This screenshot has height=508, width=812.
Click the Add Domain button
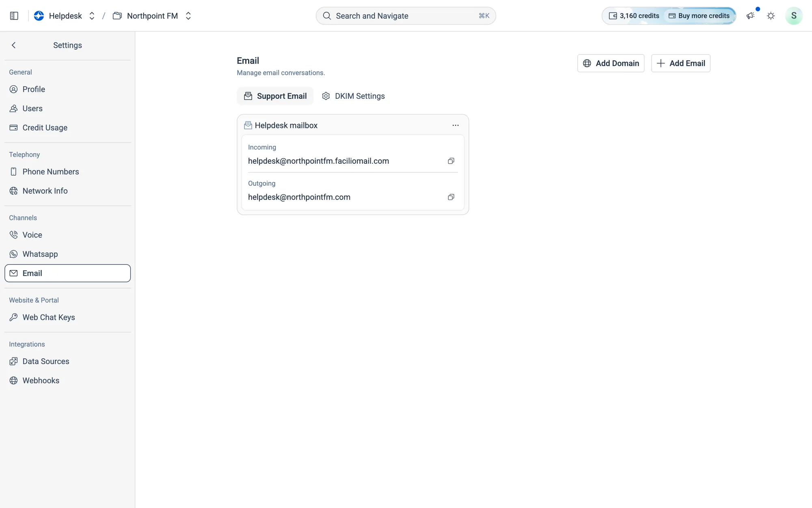611,63
